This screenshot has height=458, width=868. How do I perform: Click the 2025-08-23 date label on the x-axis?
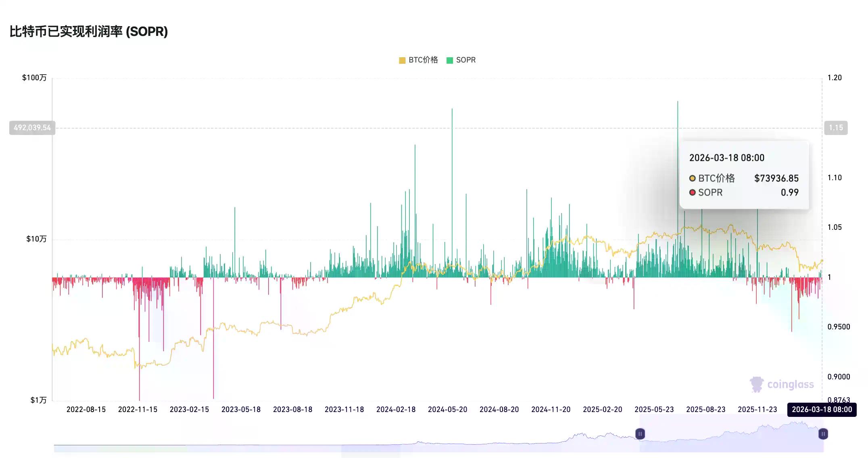coord(705,410)
